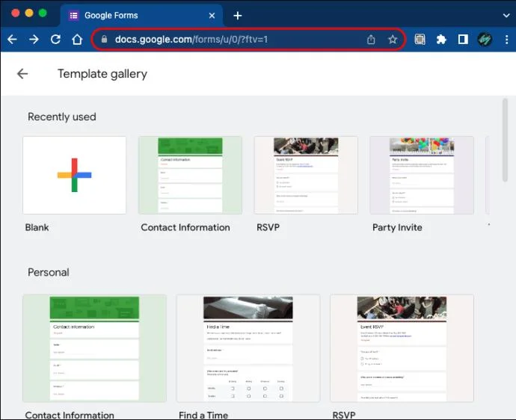This screenshot has width=516, height=420.
Task: Click the macOS green fullscreen button
Action: point(43,13)
